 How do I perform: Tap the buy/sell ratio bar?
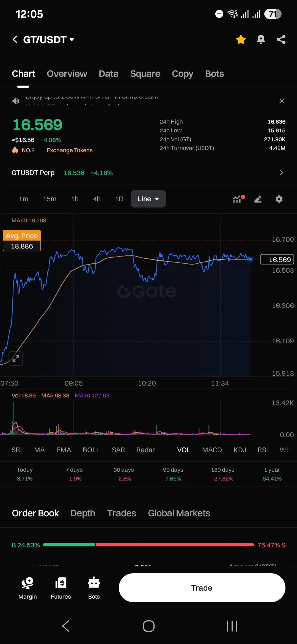(148, 545)
